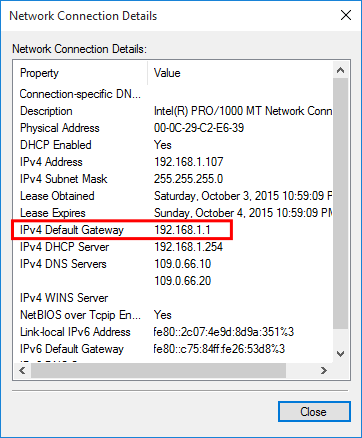This screenshot has height=438, width=362.
Task: Click the Close button
Action: [314, 412]
